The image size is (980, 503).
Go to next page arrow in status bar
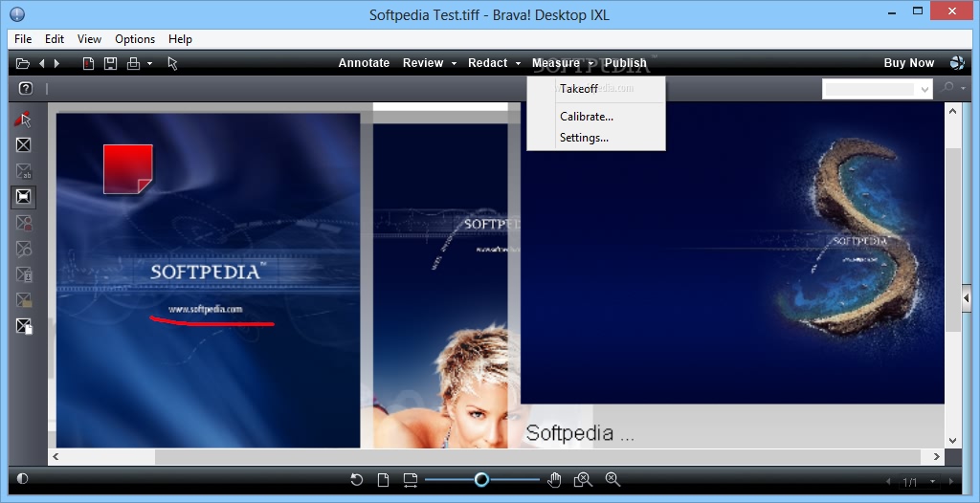click(x=951, y=481)
